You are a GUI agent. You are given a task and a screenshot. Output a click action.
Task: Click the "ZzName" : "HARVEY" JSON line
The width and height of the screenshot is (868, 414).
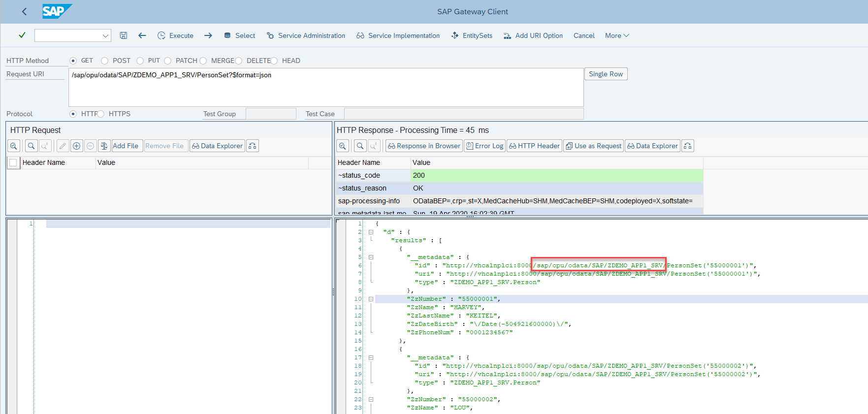[x=446, y=307]
